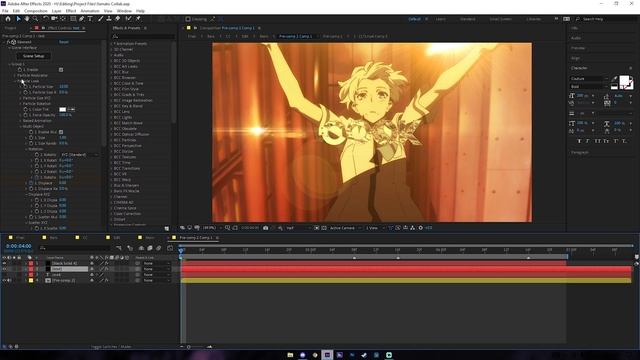The image size is (640, 360).
Task: Click the 1. Color Tint white swatch
Action: coord(62,109)
